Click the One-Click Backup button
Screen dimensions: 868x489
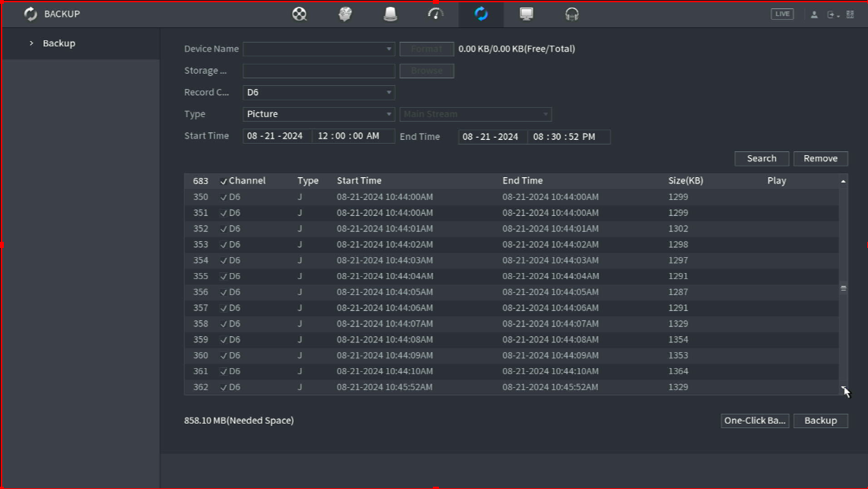click(x=755, y=421)
